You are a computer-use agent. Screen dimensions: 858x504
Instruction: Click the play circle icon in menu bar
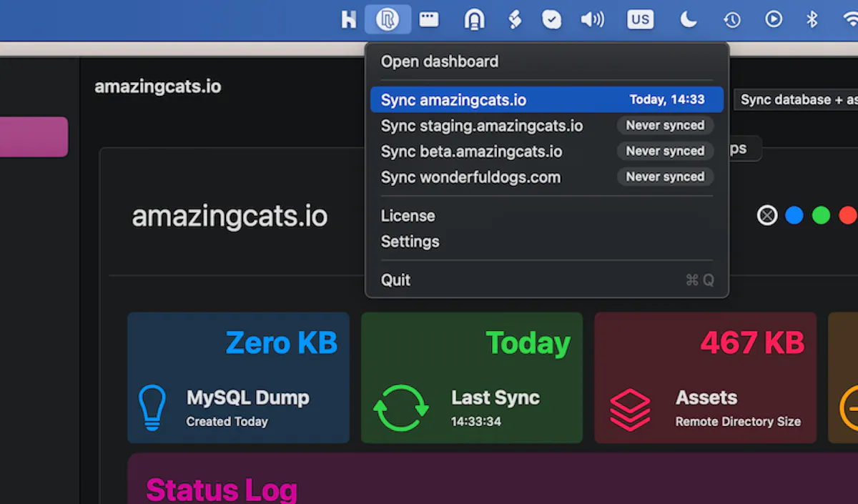pyautogui.click(x=774, y=19)
